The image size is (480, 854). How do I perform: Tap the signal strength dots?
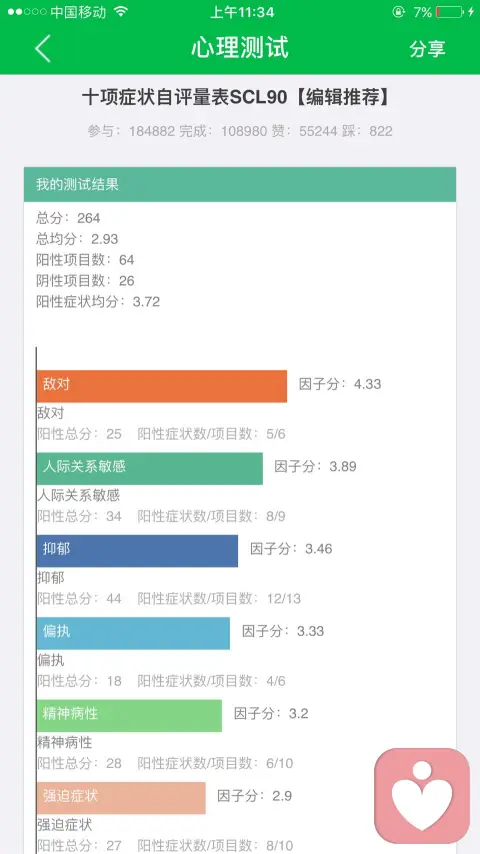point(27,12)
